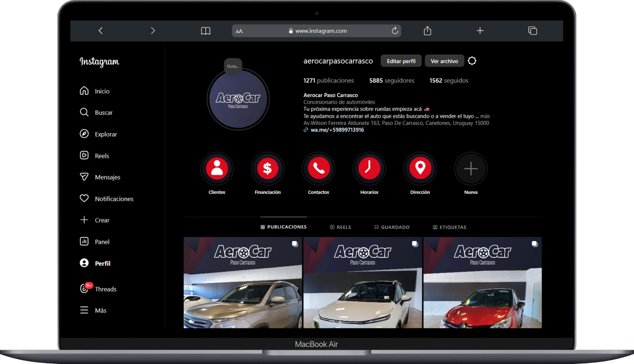The image size is (634, 364).
Task: Open Threads icon with 9+ badge
Action: pyautogui.click(x=85, y=288)
